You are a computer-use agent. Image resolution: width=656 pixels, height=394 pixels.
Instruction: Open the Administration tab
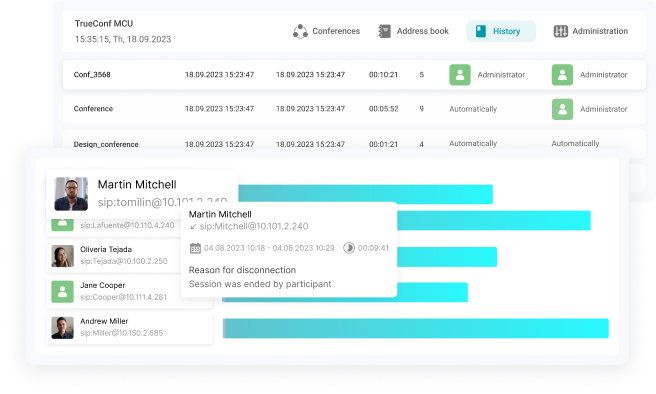590,31
